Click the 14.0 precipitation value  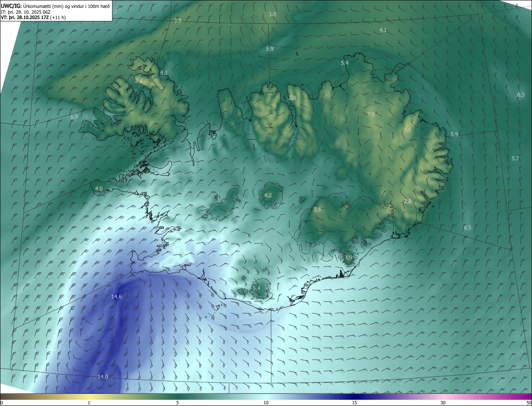pyautogui.click(x=103, y=377)
